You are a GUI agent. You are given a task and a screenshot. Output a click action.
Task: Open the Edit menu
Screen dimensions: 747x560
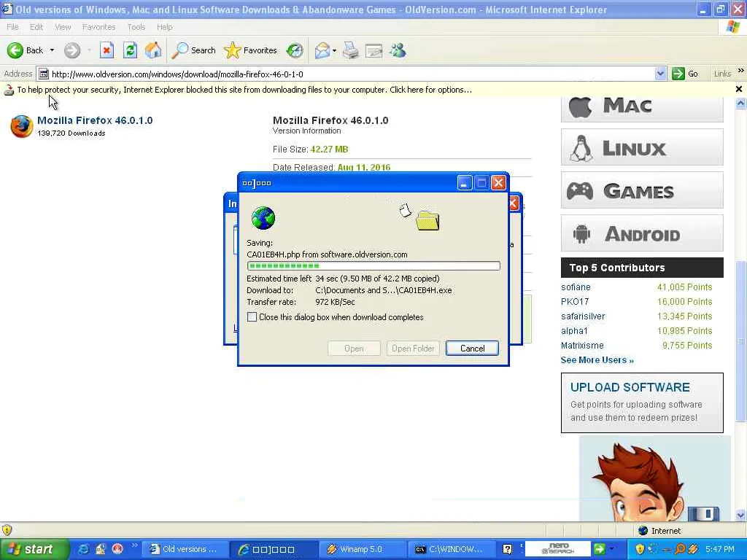(x=36, y=27)
